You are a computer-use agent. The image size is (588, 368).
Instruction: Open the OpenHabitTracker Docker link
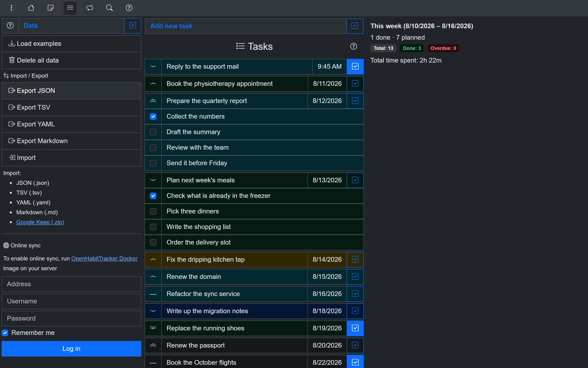pos(104,259)
